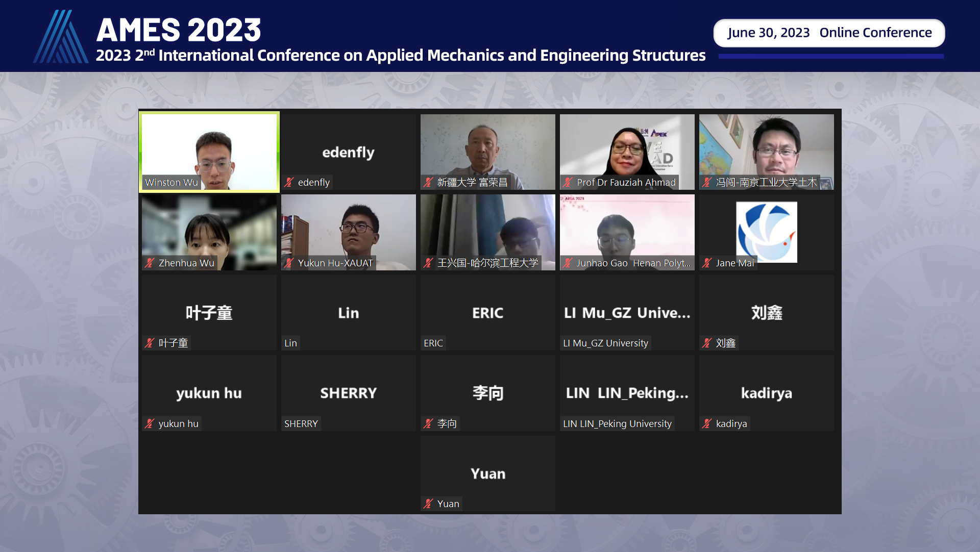This screenshot has height=552, width=980.
Task: Select Zhenhua Wu's video tile
Action: tap(209, 232)
